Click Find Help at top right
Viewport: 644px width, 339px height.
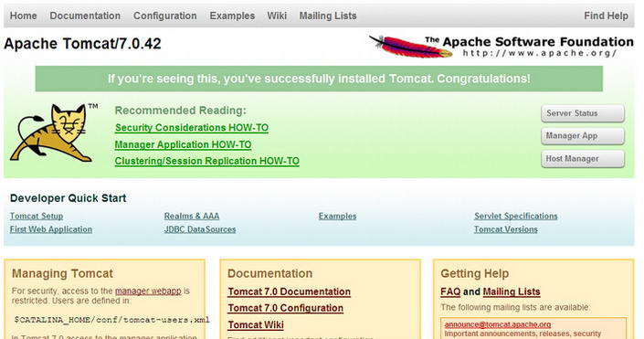tap(606, 16)
